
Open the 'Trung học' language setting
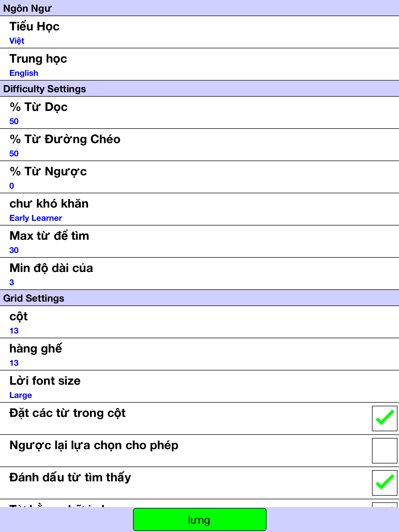coord(199,64)
